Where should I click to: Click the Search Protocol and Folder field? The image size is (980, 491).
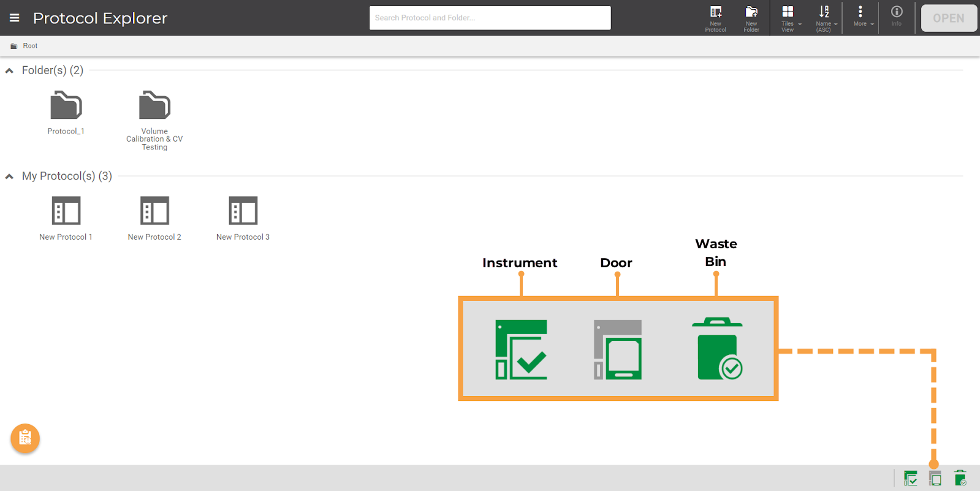(x=490, y=18)
